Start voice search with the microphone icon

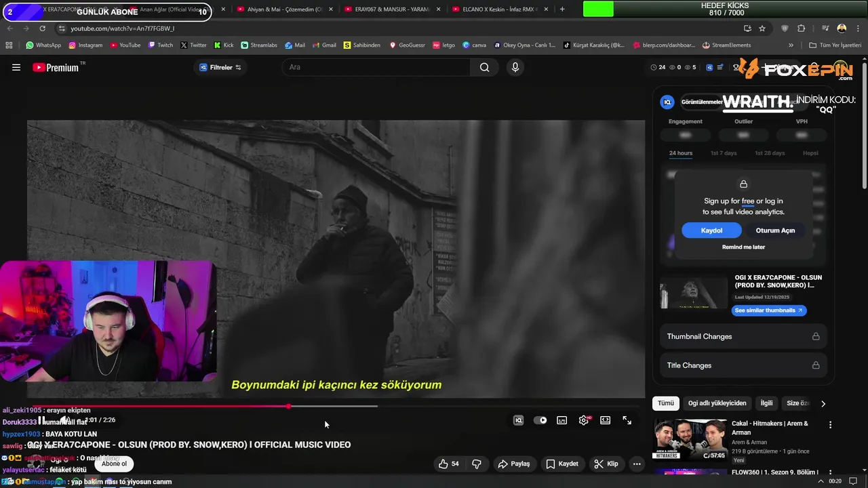pos(515,67)
